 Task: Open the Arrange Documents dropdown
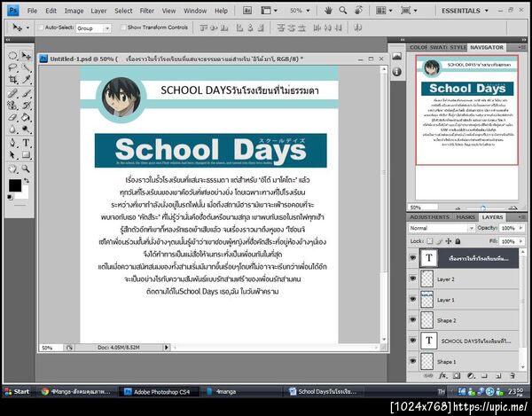[x=383, y=11]
